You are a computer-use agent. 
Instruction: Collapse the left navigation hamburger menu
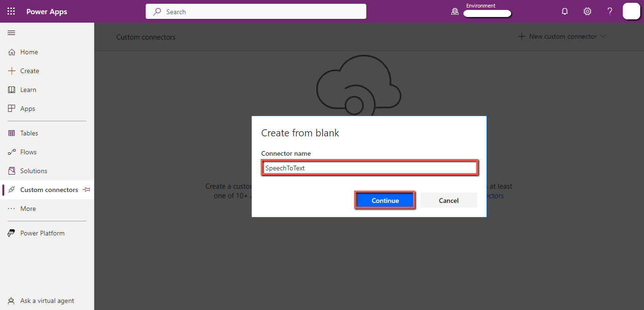(11, 33)
